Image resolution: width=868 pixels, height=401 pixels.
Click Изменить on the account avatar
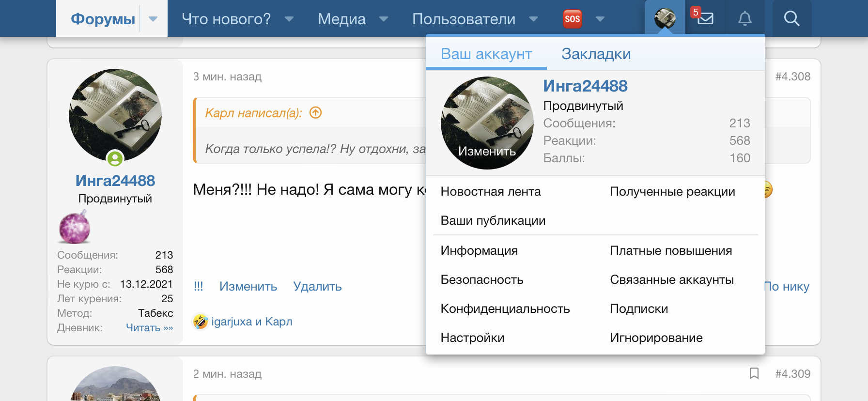coord(487,152)
